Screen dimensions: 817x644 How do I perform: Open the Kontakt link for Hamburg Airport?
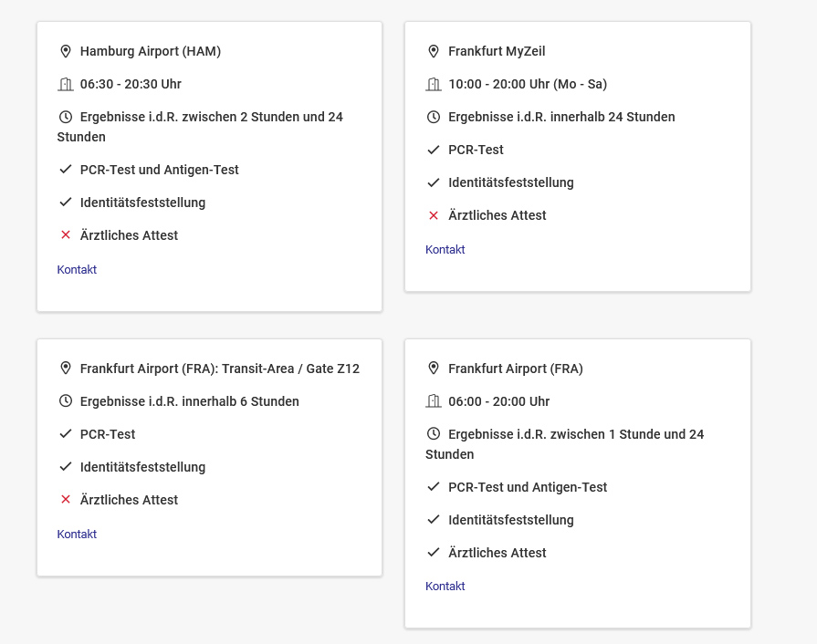pos(77,270)
